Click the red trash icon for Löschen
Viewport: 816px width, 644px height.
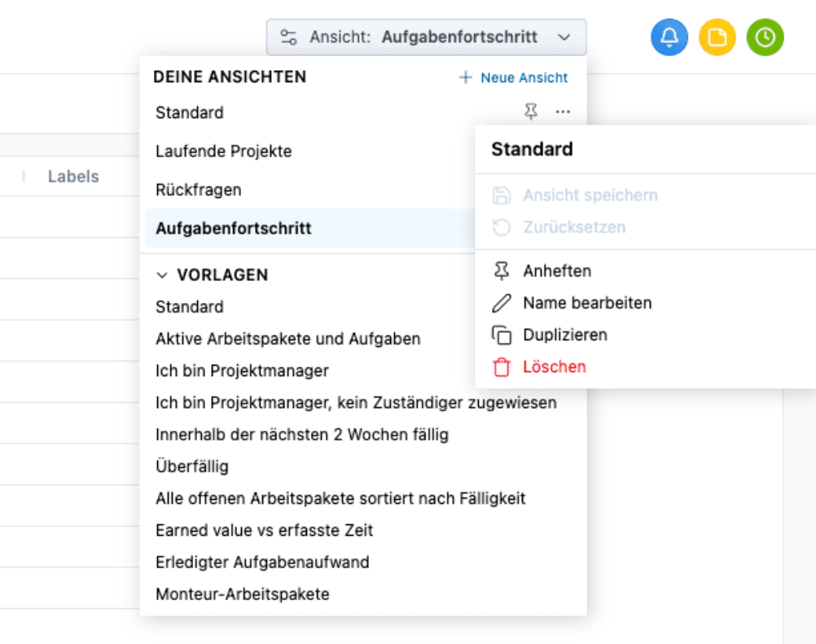point(501,366)
